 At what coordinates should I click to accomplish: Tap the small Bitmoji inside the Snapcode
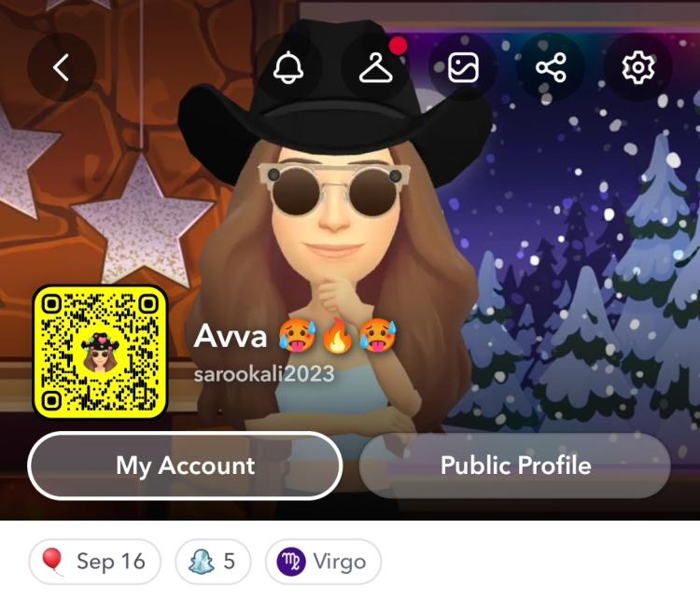pos(101,353)
